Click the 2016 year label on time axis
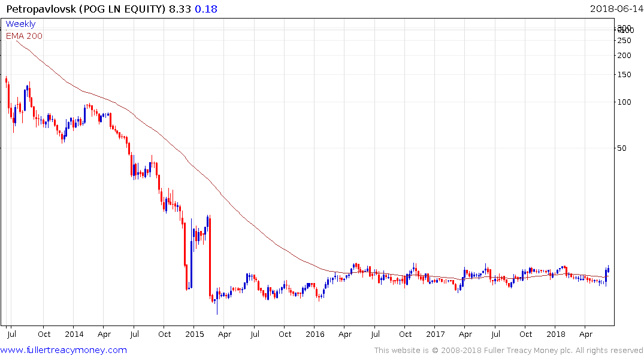644x359 pixels. pos(315,334)
